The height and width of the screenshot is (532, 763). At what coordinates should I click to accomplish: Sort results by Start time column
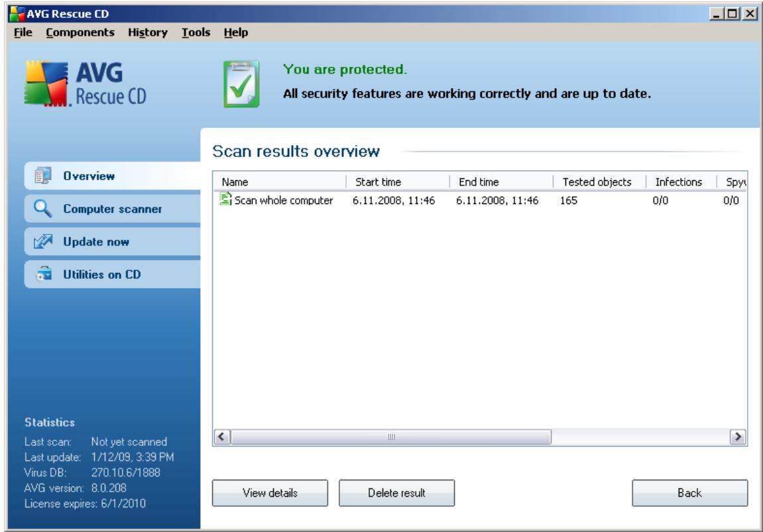pos(398,182)
